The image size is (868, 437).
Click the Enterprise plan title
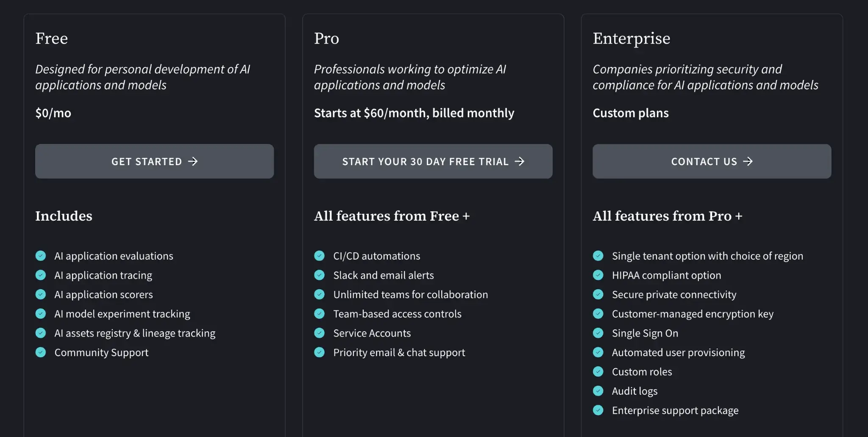click(631, 39)
